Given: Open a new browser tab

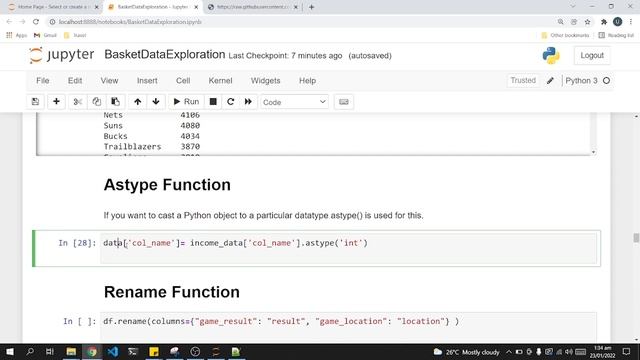Looking at the screenshot, I should [311, 7].
